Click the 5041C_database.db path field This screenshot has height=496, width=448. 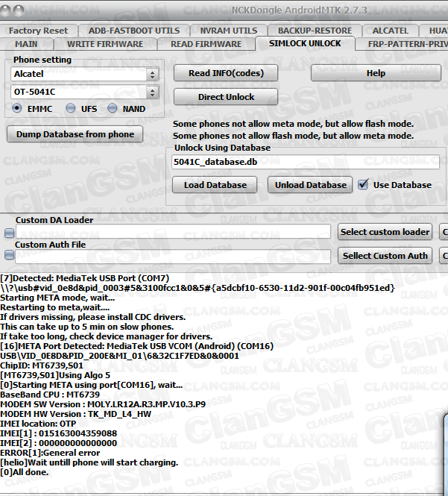click(x=306, y=162)
